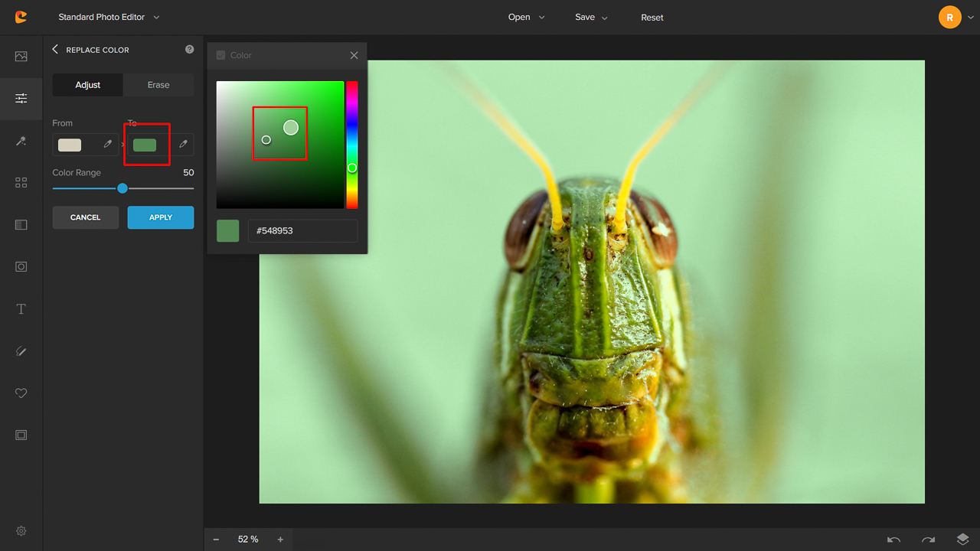The width and height of the screenshot is (980, 551).
Task: Select the Masks panel icon
Action: pyautogui.click(x=21, y=266)
